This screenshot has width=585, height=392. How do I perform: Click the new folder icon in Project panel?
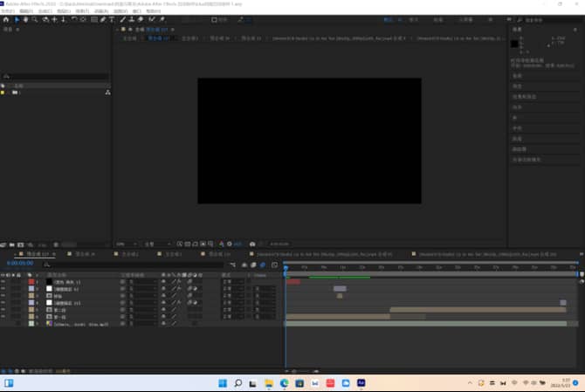coord(12,245)
